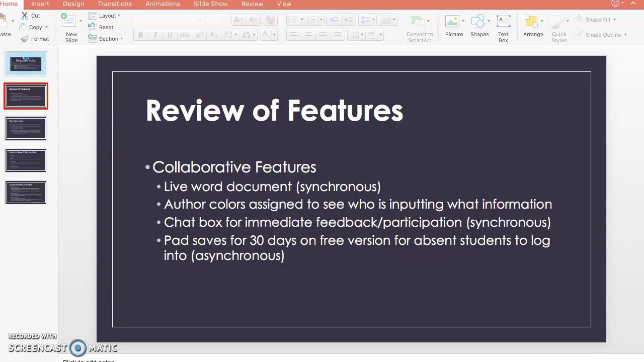The image size is (644, 362).
Task: Click the Change Case icon
Action: point(247,35)
